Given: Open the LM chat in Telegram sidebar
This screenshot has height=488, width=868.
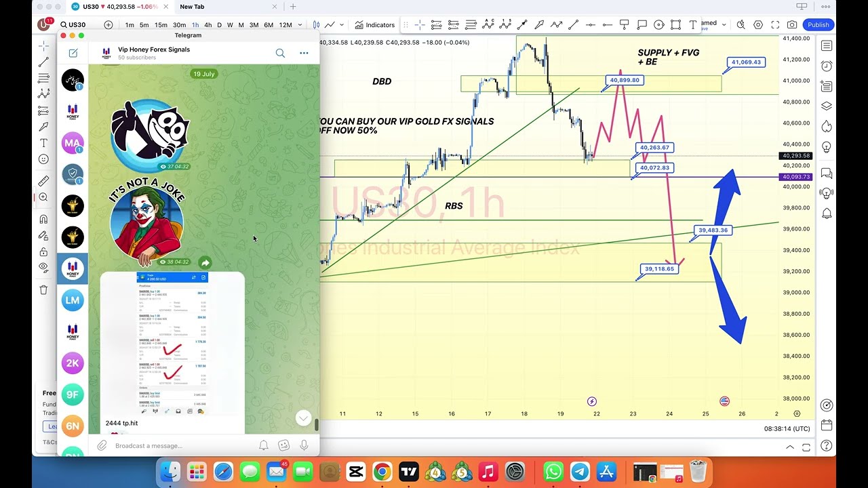Looking at the screenshot, I should pos(73,300).
